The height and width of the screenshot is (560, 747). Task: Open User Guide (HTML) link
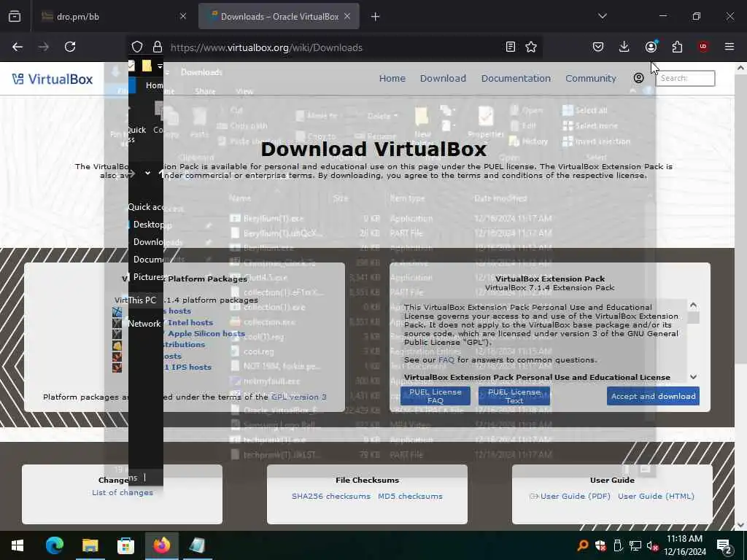coord(656,496)
